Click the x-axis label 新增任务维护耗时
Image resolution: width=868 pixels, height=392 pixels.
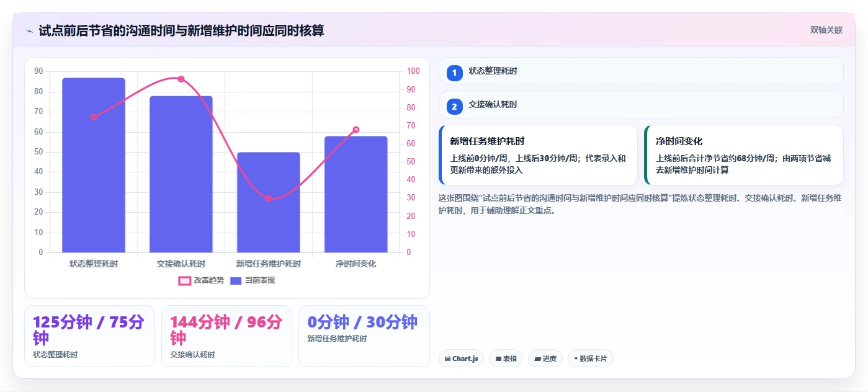269,264
